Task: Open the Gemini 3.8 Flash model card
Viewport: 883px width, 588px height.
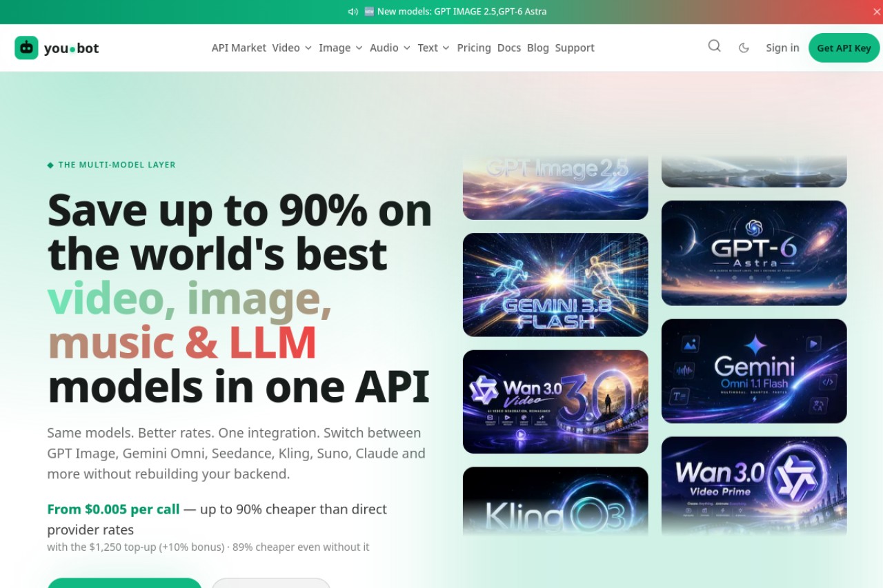Action: (555, 285)
